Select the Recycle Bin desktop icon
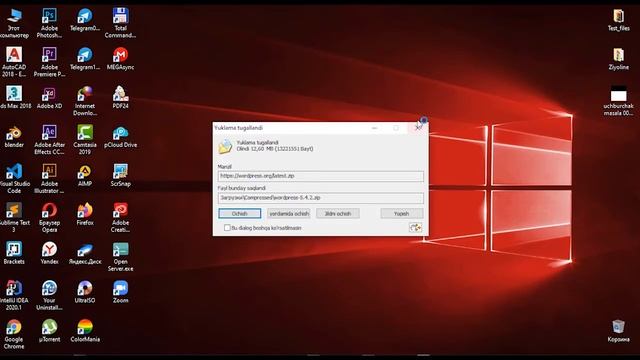Viewport: 640px width, 360px height. pyautogui.click(x=618, y=331)
